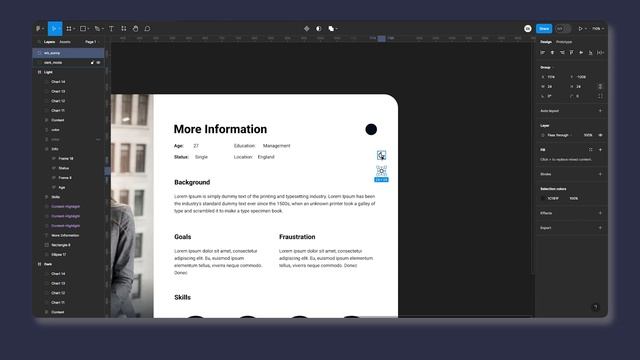Open the Shape tool dropdown arrow

88,29
